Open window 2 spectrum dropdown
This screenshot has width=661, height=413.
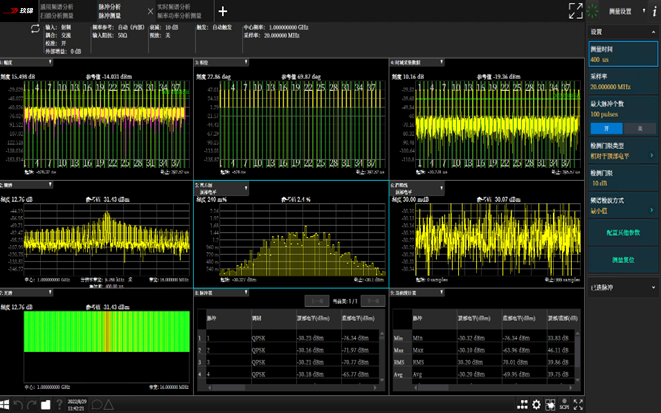click(x=50, y=184)
